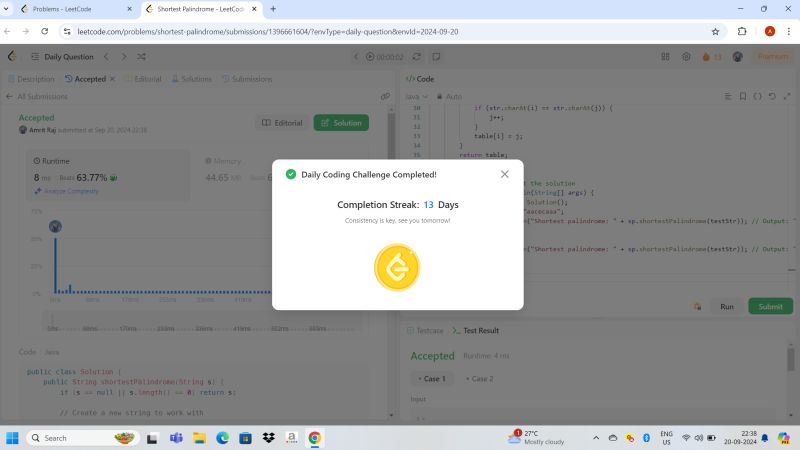Click Analyze Complexity link
The width and height of the screenshot is (800, 450).
click(x=66, y=191)
